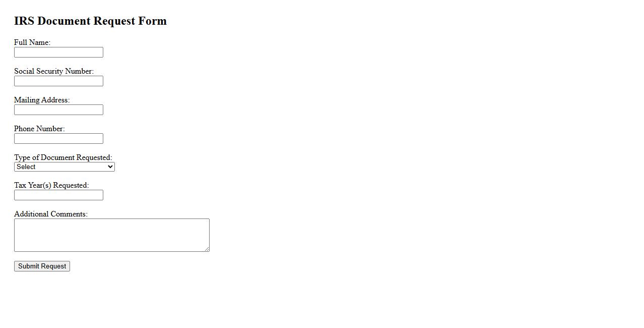Click the word 'IRS' in the page title
644x328 pixels.
tap(24, 21)
